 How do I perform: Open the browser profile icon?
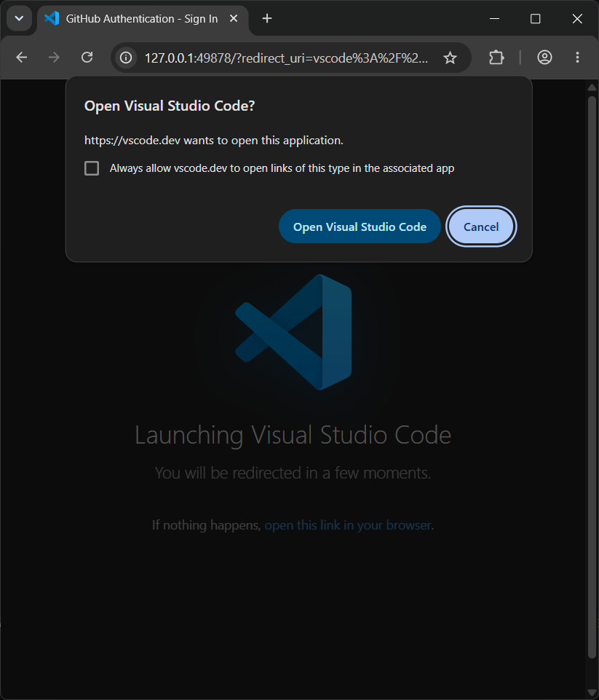pyautogui.click(x=544, y=57)
